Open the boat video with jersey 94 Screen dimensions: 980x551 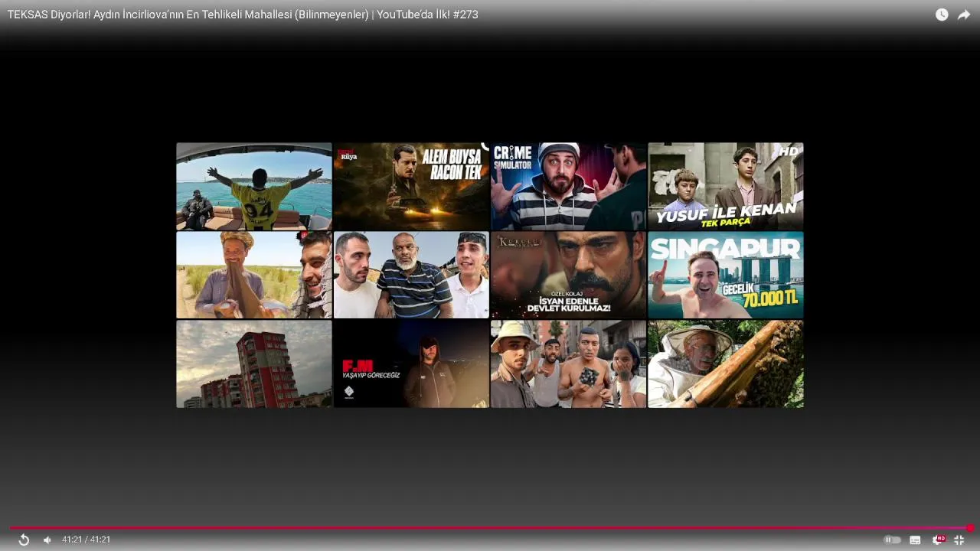pos(254,186)
